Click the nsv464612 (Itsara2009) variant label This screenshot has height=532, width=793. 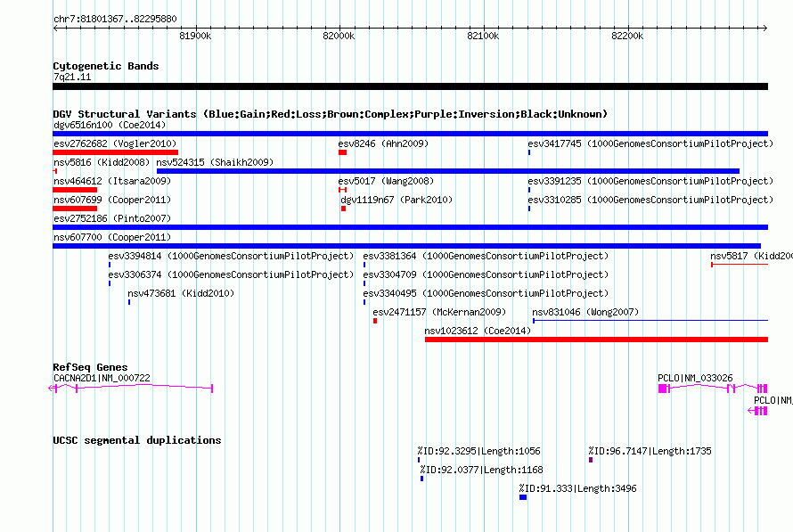tap(112, 181)
